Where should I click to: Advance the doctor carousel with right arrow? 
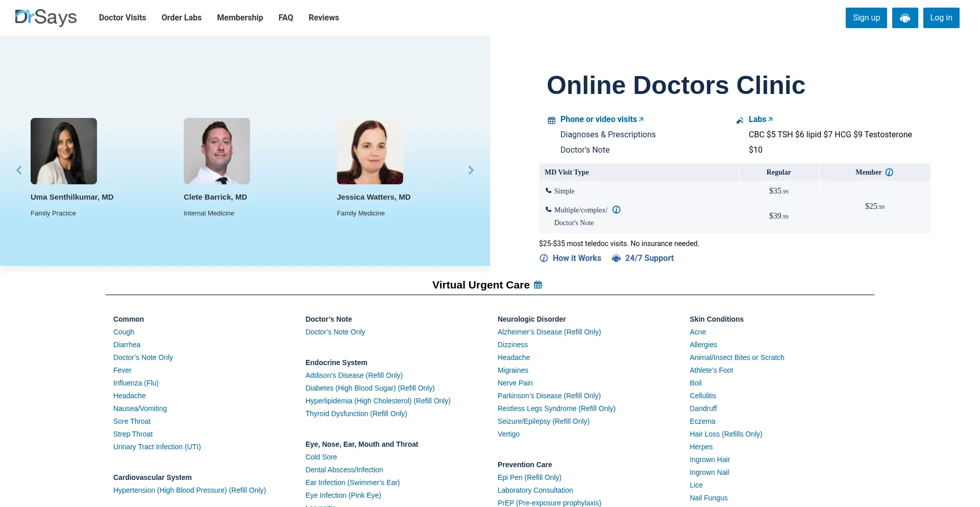[471, 170]
